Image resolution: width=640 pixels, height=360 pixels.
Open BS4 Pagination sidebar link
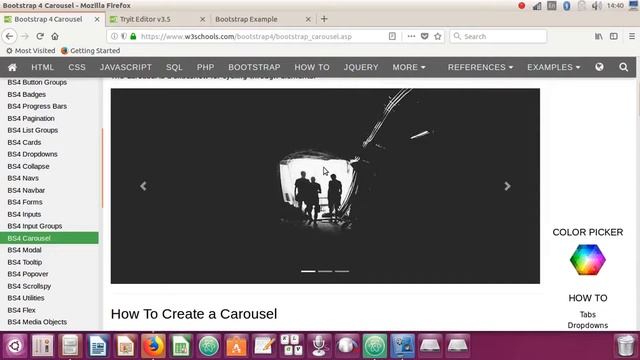[x=31, y=118]
